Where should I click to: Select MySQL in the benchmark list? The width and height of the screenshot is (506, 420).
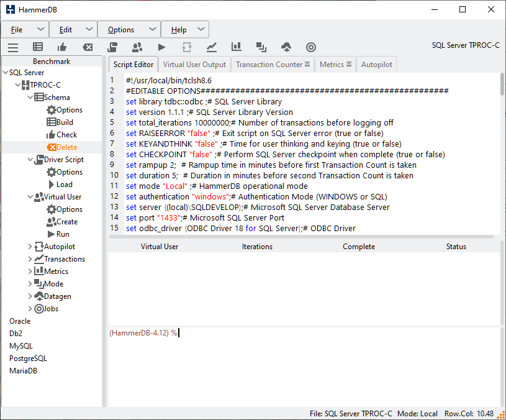click(x=21, y=346)
